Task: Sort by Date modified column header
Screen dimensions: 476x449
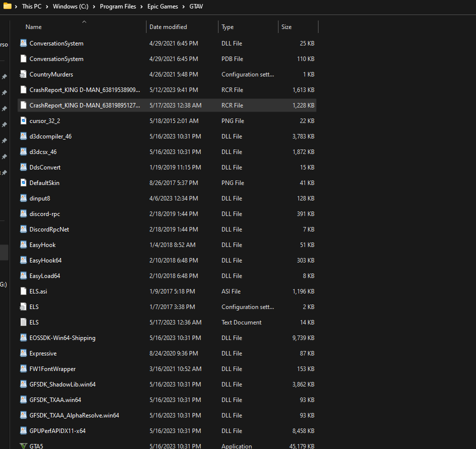Action: 168,27
